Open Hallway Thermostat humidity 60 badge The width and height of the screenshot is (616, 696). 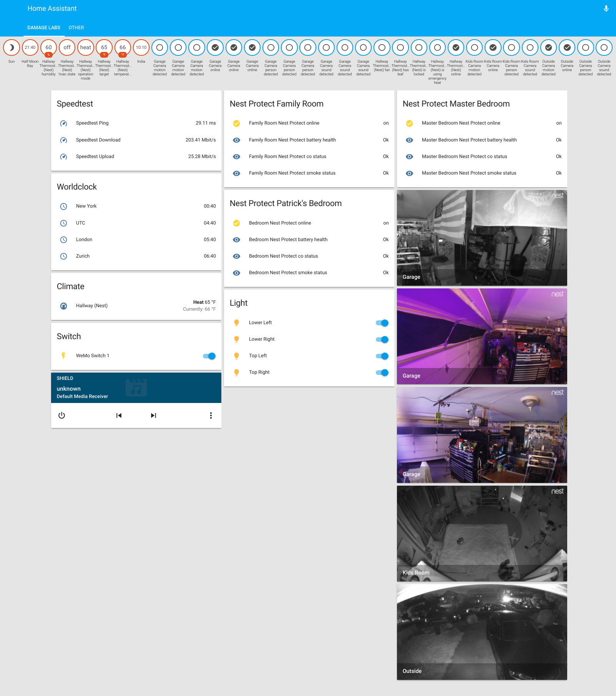click(48, 48)
